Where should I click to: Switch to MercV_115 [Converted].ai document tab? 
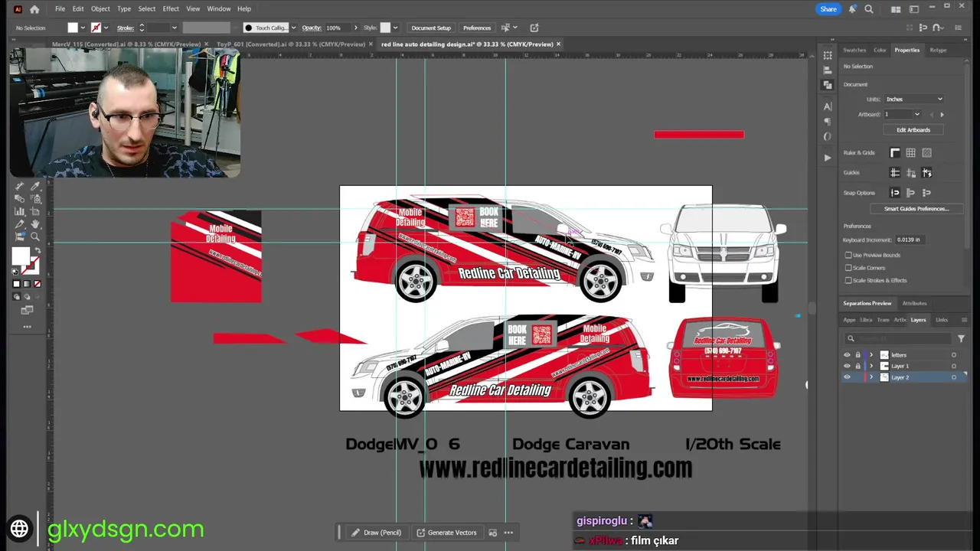(126, 44)
